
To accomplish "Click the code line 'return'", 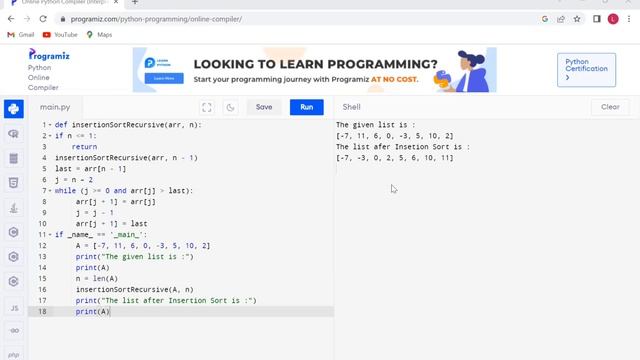I will [84, 147].
